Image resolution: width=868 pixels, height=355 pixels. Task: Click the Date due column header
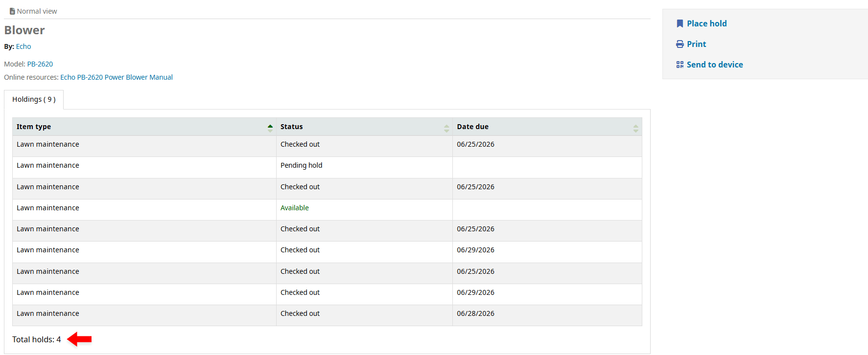click(x=547, y=127)
